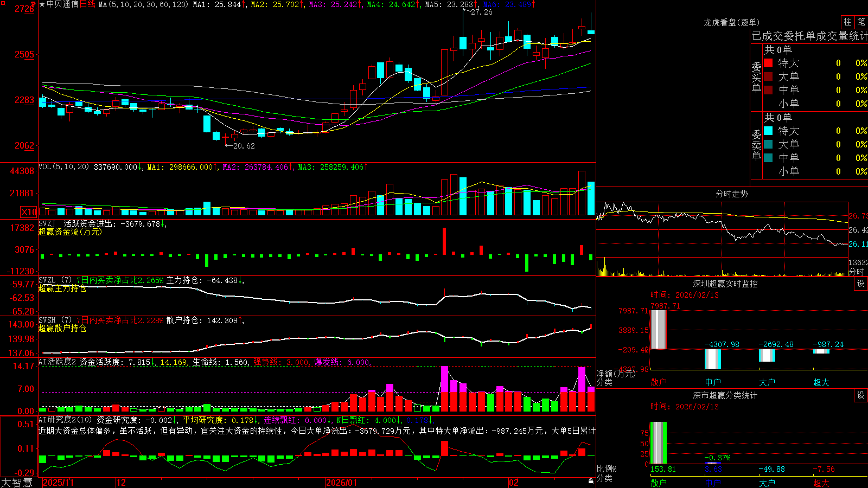
Task: Click the 时间: 2026/02/13 label in 实时监控
Action: point(684,295)
